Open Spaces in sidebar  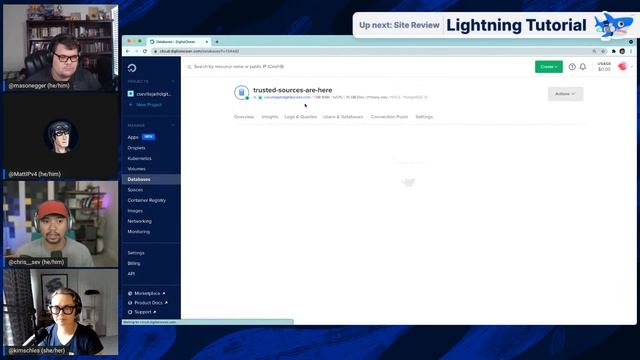click(135, 190)
